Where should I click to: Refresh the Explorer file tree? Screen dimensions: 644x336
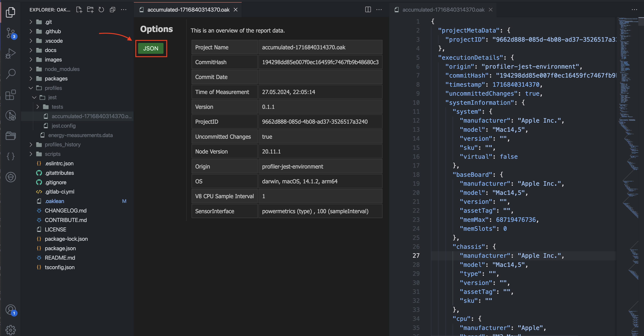pos(101,10)
